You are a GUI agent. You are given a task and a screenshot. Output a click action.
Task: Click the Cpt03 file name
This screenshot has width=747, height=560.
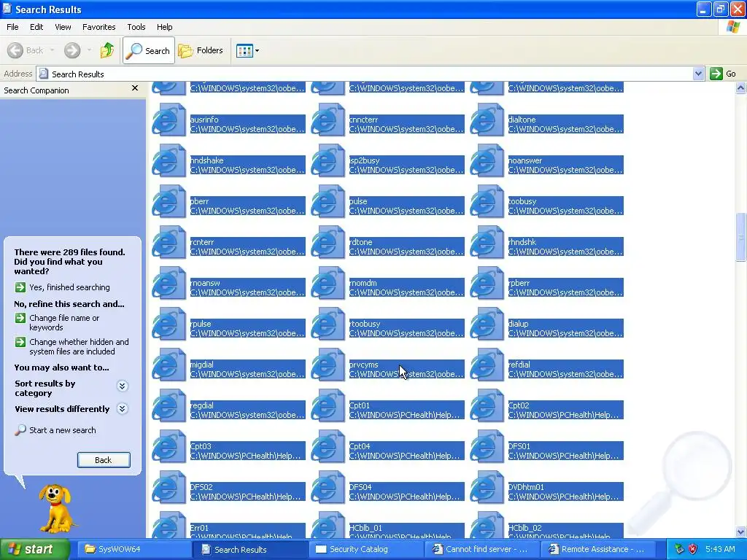(x=201, y=446)
